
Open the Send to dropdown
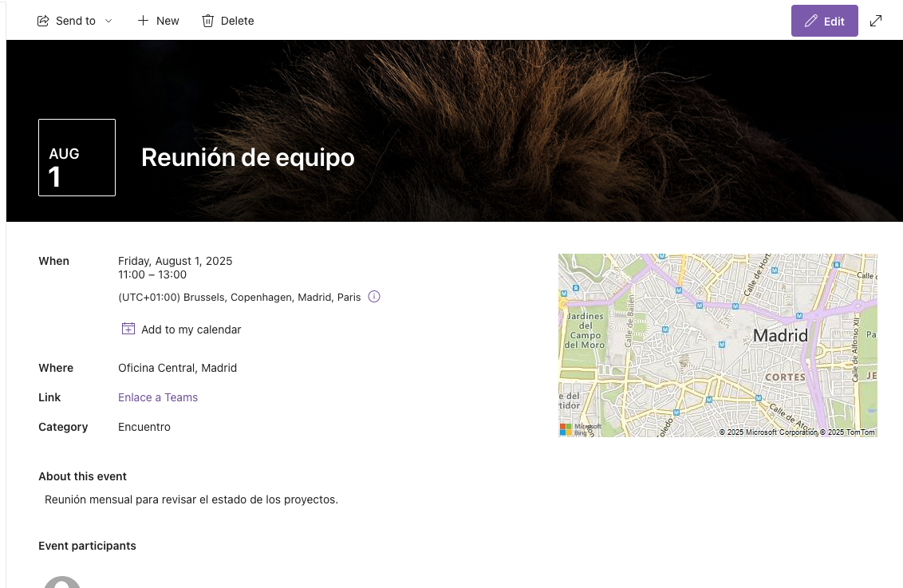point(108,21)
